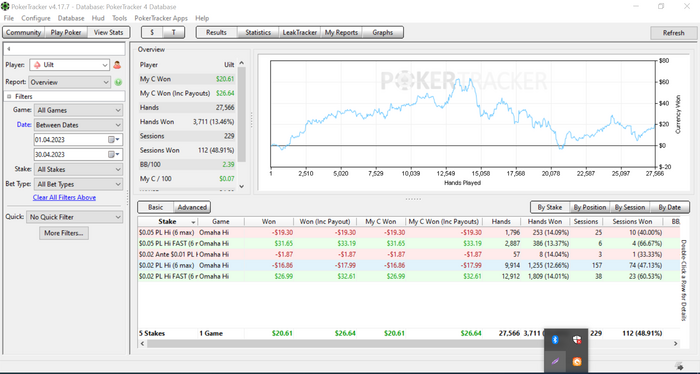Screen dimensions: 700x374
Task: Switch to the LeakTracker tab
Action: (300, 33)
